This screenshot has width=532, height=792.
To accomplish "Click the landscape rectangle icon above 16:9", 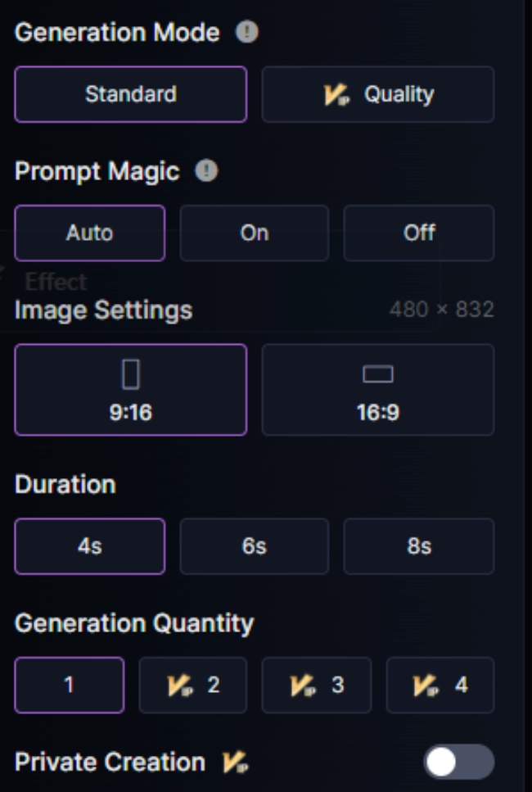I will coord(376,373).
